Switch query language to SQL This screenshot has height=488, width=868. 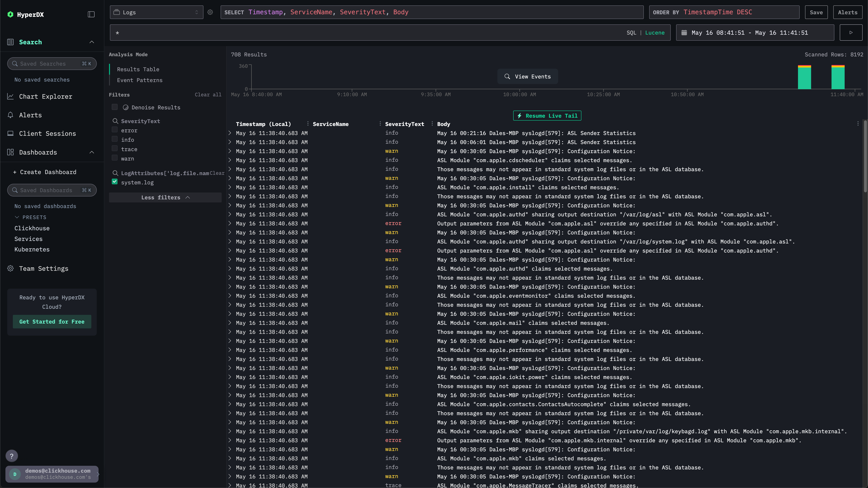click(x=631, y=33)
